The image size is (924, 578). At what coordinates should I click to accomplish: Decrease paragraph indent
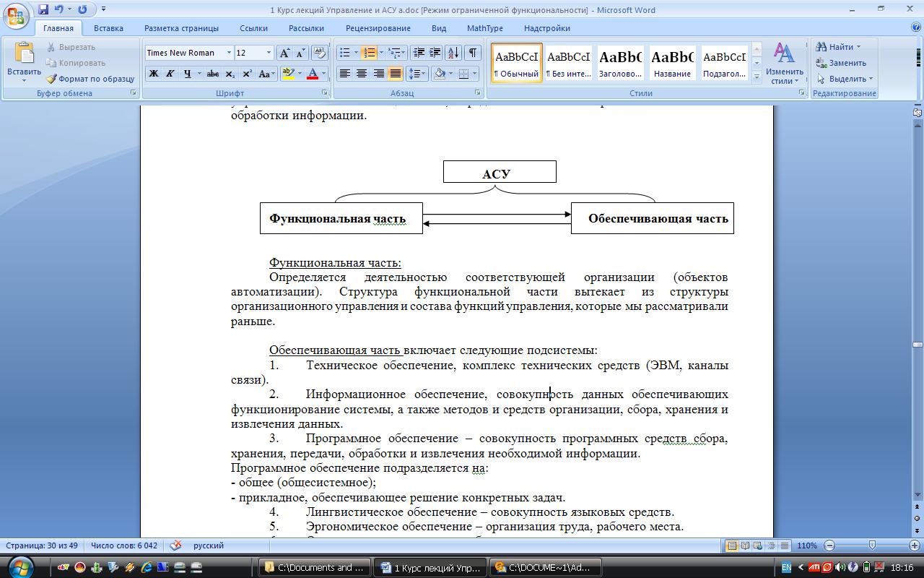(419, 53)
